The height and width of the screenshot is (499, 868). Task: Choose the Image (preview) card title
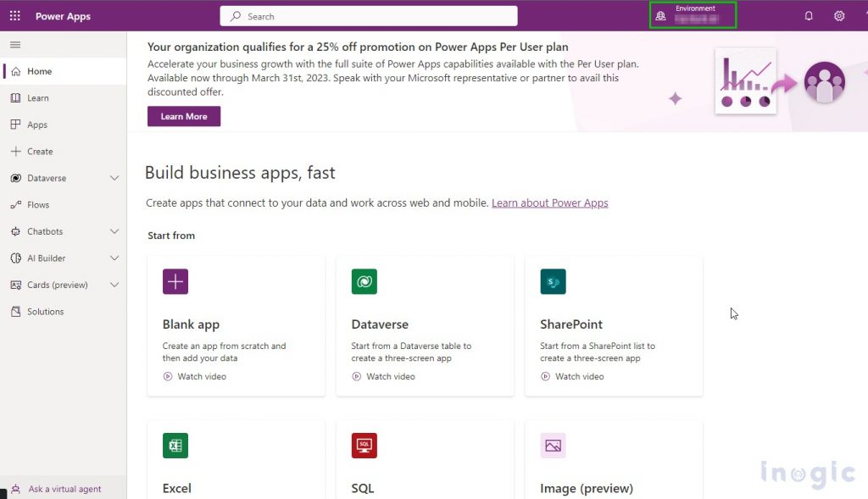(587, 489)
